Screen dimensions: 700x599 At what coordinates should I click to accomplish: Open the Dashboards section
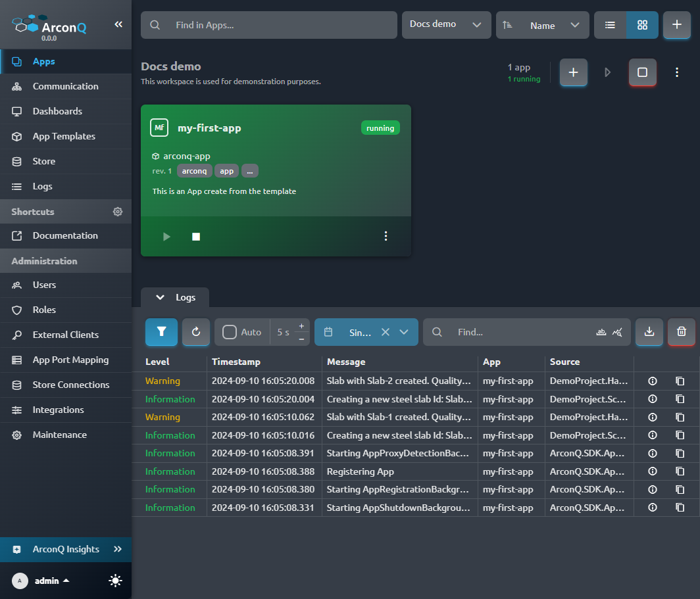point(66,112)
